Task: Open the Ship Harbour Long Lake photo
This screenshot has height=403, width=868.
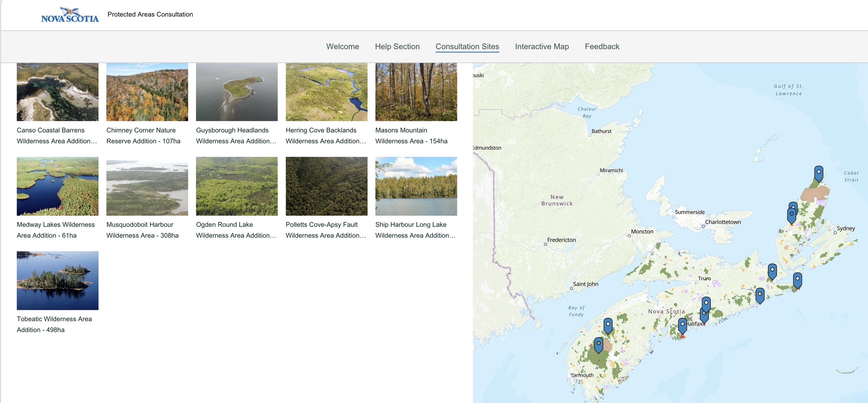Action: coord(416,186)
